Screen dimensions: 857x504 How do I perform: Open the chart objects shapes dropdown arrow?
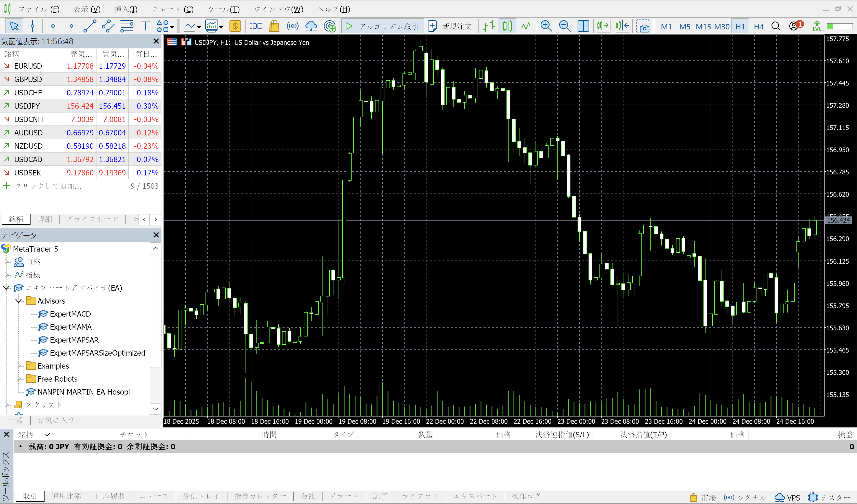click(172, 27)
